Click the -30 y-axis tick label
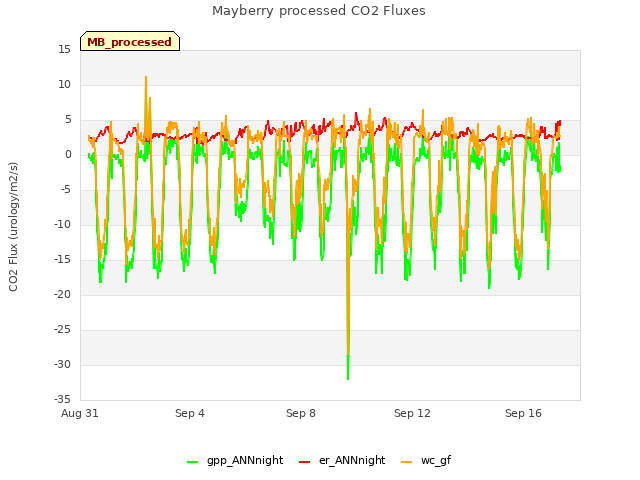 click(x=63, y=364)
